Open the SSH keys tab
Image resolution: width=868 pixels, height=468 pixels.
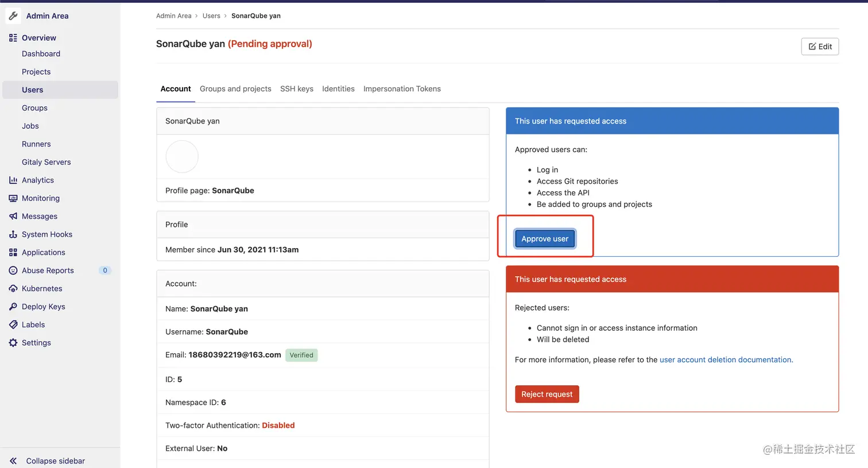(x=297, y=89)
